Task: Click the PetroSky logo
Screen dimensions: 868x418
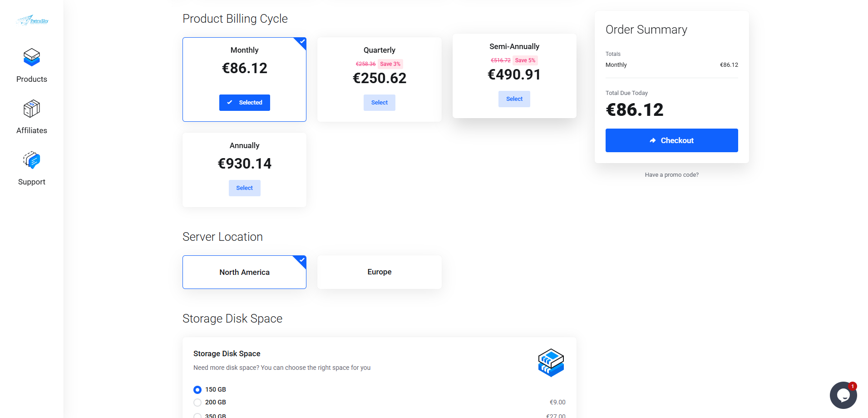Action: pos(32,20)
